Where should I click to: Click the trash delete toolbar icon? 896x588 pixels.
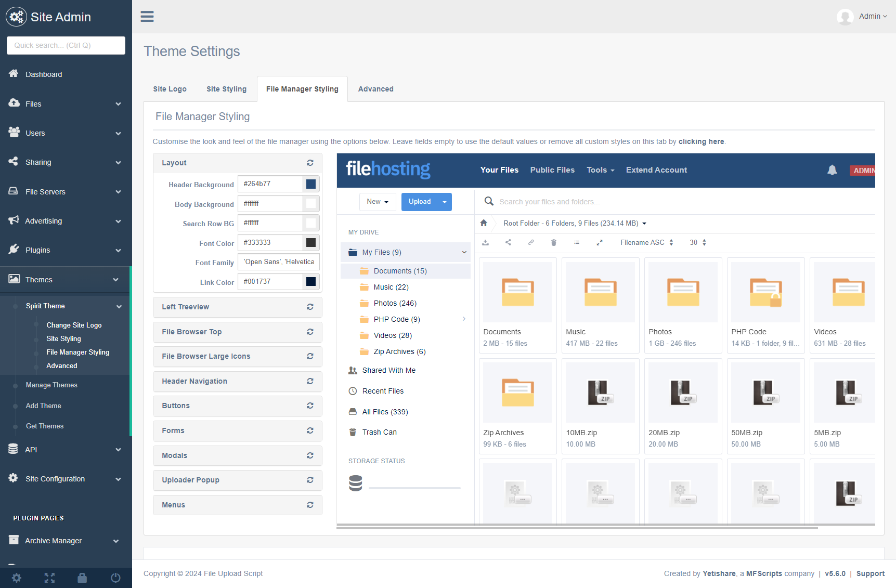click(x=554, y=243)
